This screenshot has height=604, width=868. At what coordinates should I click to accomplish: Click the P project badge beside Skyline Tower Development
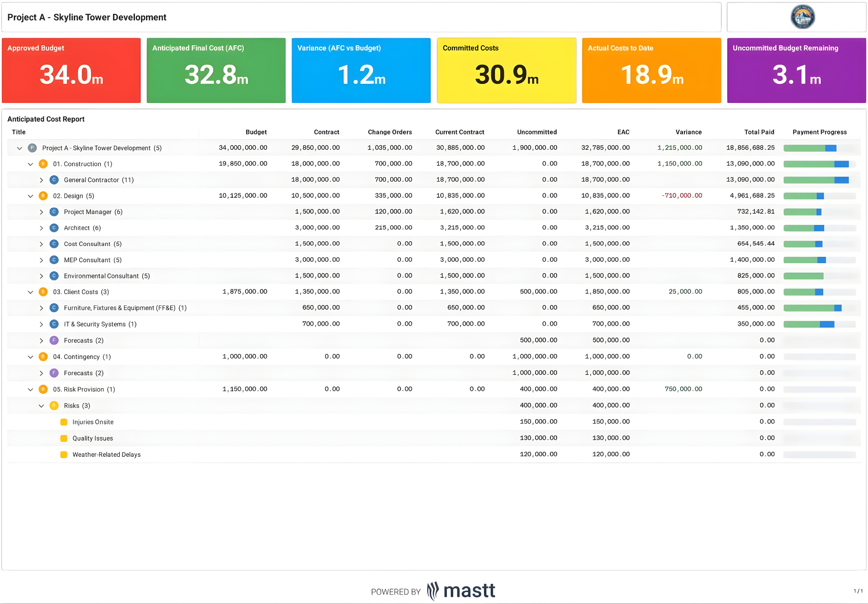[x=31, y=148]
